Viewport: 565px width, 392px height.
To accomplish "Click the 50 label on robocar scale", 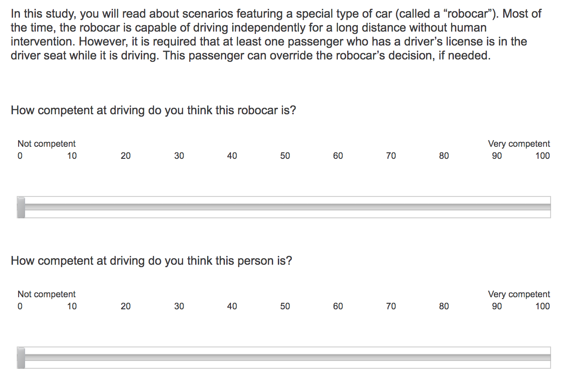I will pos(285,156).
